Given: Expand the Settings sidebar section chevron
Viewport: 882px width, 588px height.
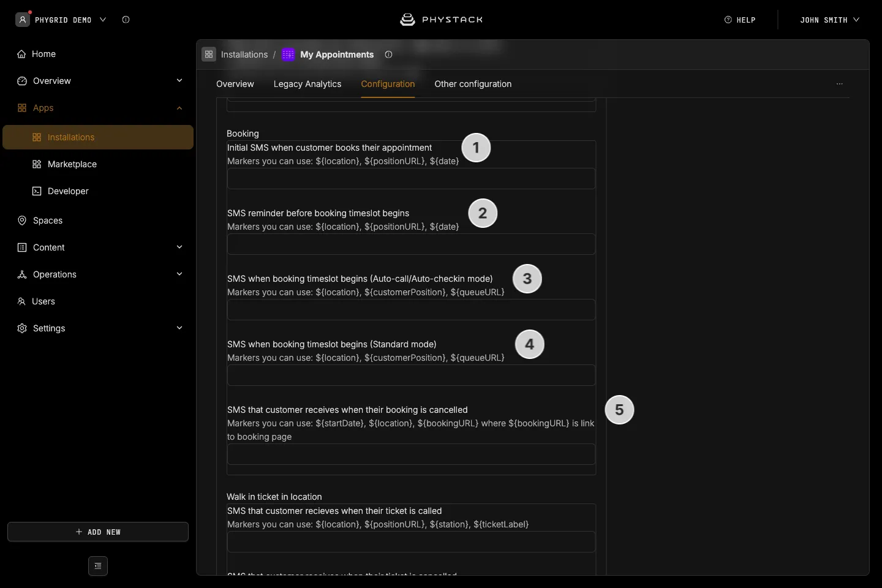Looking at the screenshot, I should pyautogui.click(x=179, y=328).
